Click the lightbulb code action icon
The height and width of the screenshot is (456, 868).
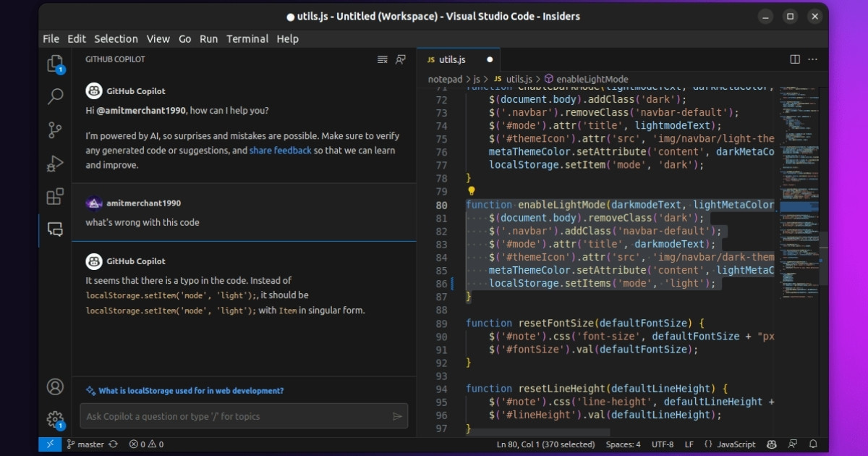pos(471,192)
